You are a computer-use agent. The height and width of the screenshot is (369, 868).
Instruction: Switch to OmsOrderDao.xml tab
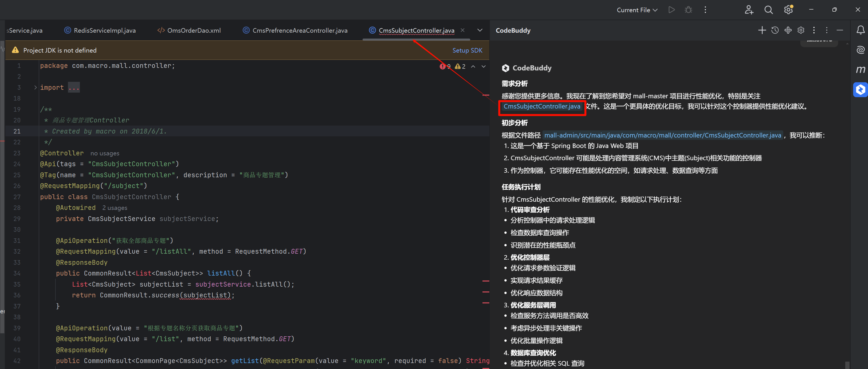[x=194, y=30]
